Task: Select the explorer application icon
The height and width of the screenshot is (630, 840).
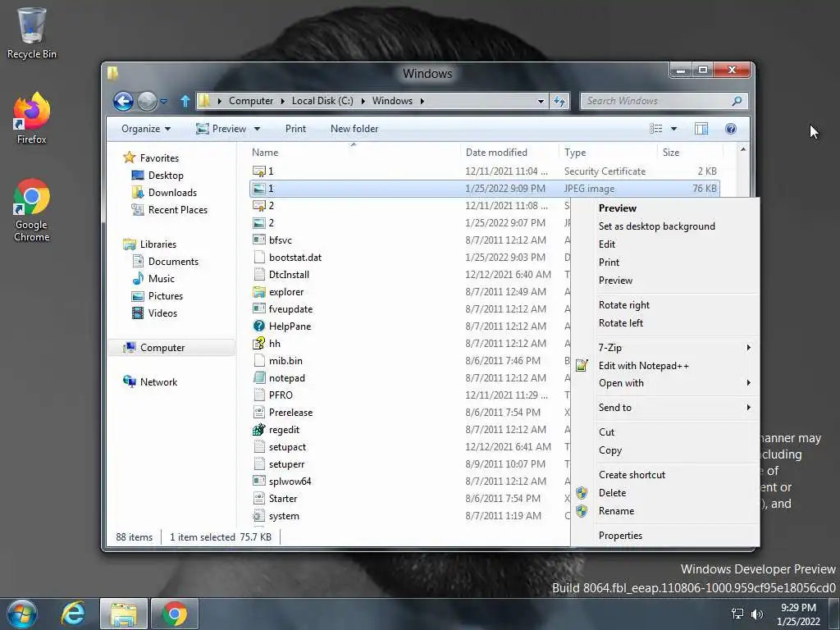Action: [x=258, y=292]
